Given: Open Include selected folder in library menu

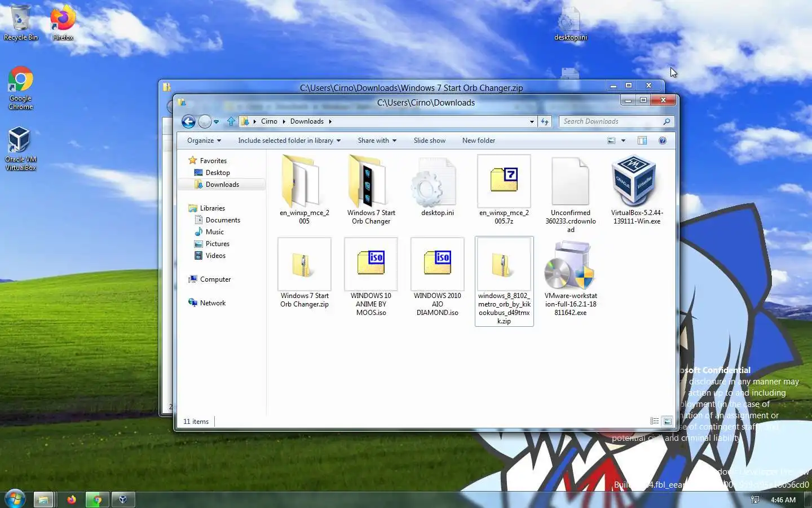Looking at the screenshot, I should coord(289,141).
